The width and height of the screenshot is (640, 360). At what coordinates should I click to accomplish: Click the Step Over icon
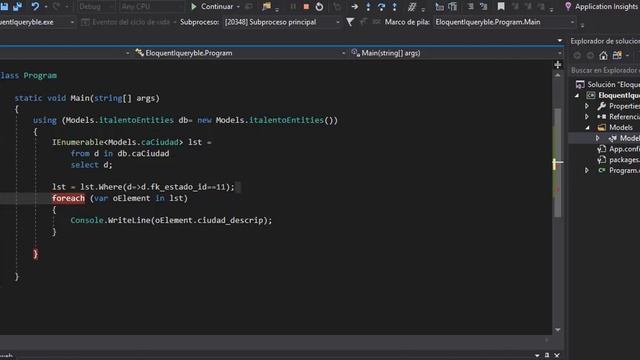click(x=381, y=7)
